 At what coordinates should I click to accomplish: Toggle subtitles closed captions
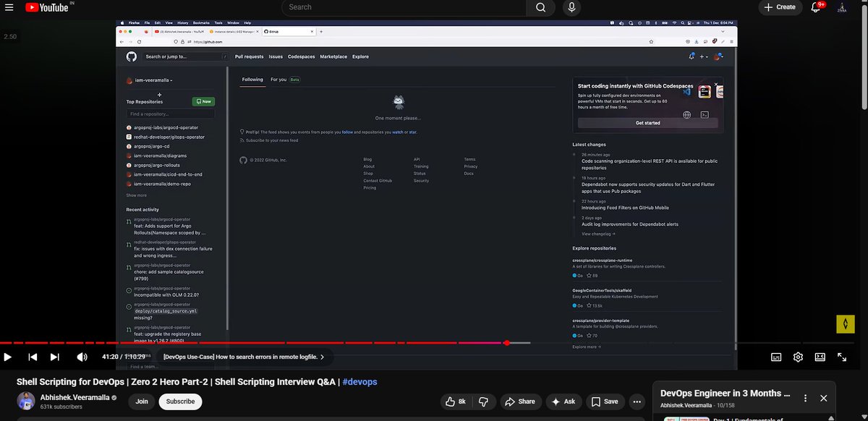[x=775, y=357]
